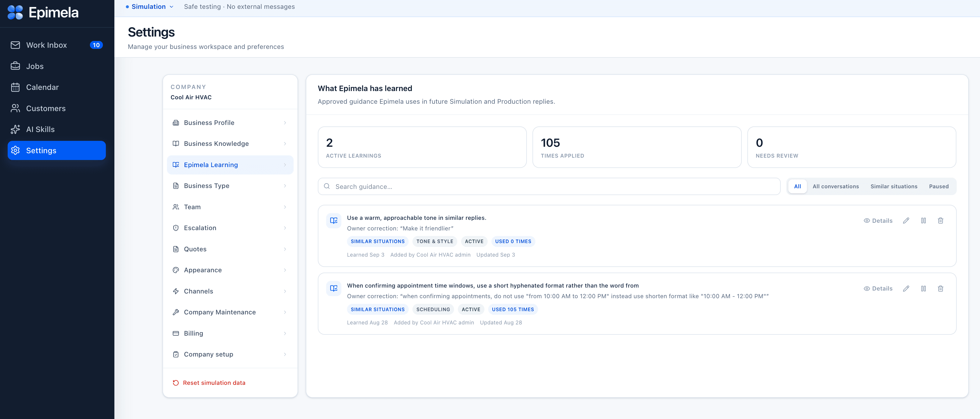The image size is (980, 419).
Task: Edit the warm tone learning
Action: [906, 220]
